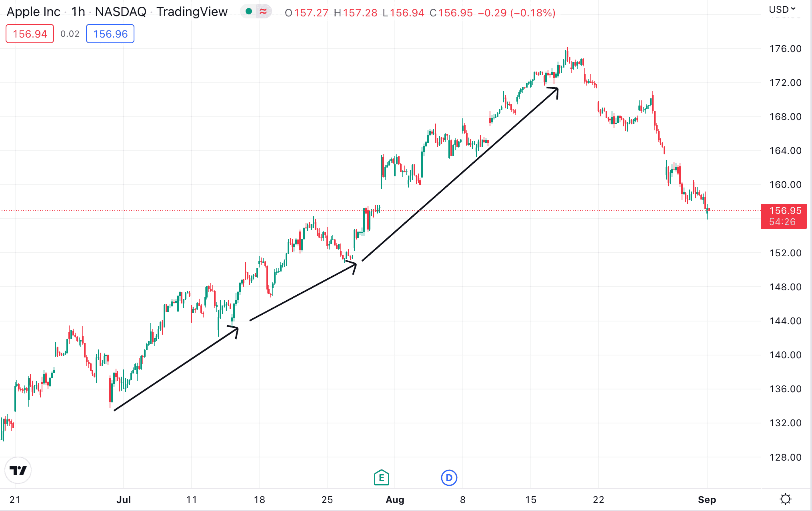
Task: Click the blue buy price 156.96
Action: (x=110, y=34)
